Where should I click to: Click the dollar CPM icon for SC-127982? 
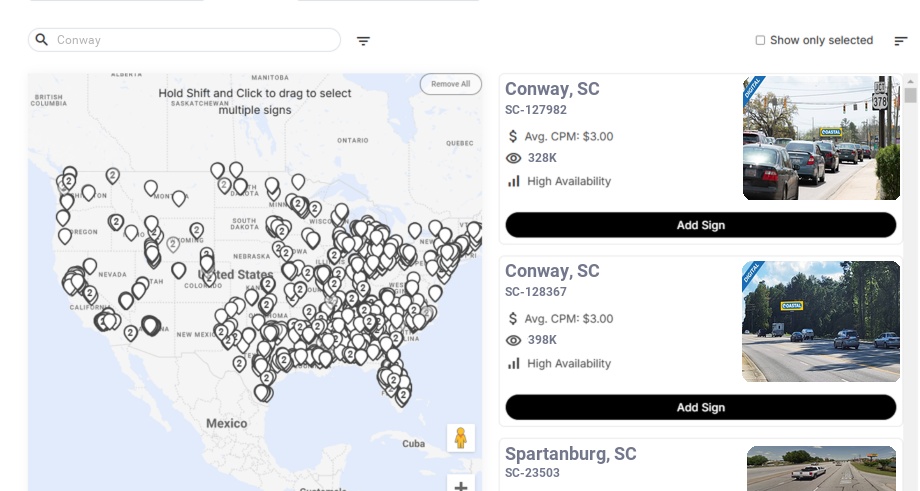(x=514, y=136)
